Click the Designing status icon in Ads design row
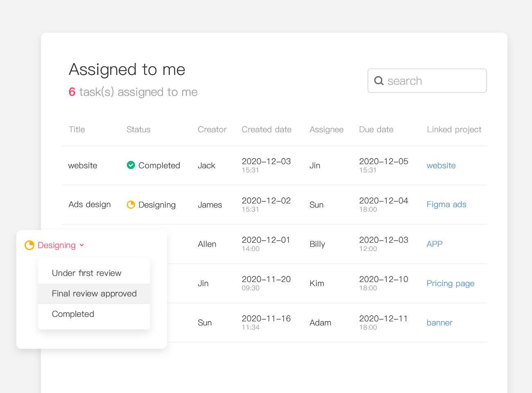This screenshot has width=532, height=393. pyautogui.click(x=131, y=205)
